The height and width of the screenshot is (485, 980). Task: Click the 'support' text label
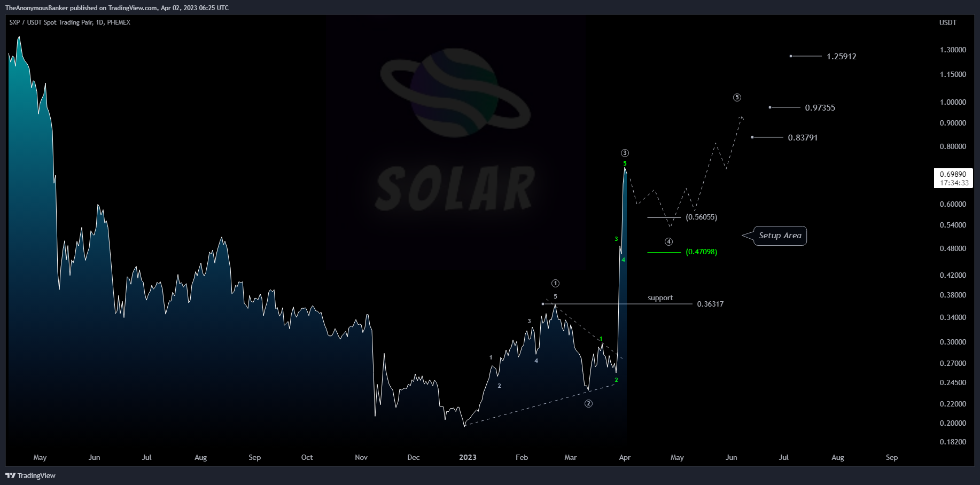point(660,298)
